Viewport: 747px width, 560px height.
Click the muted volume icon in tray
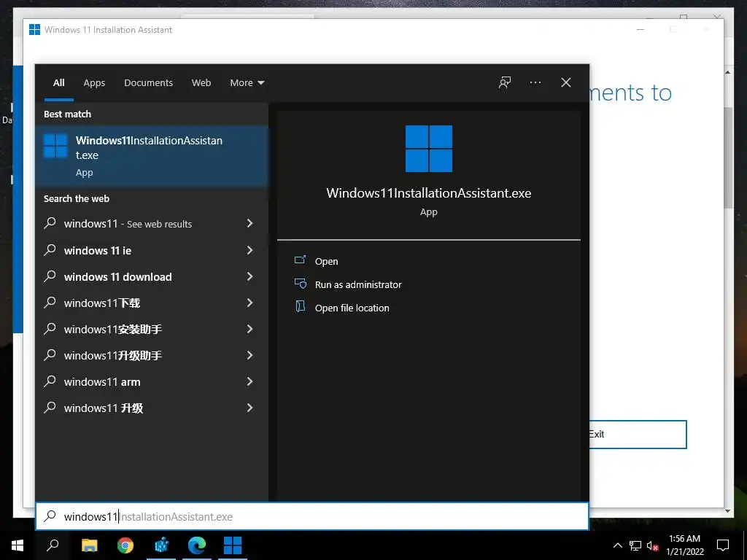coord(652,545)
